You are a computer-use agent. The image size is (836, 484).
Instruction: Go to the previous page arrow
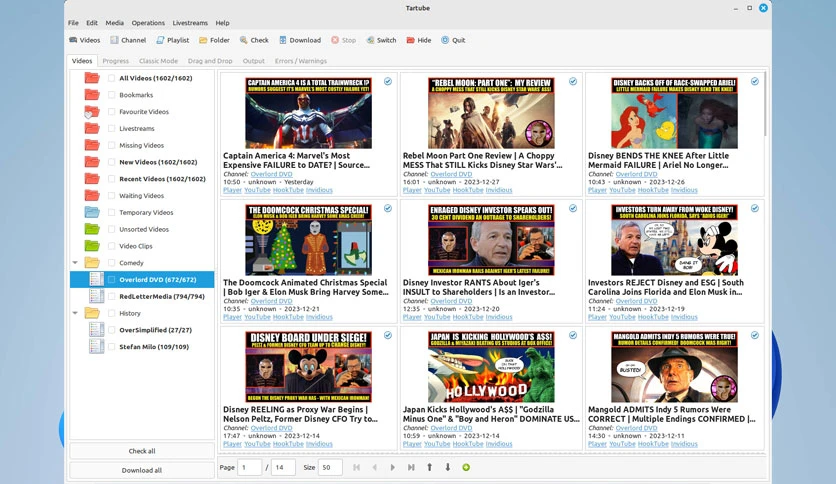tap(374, 467)
